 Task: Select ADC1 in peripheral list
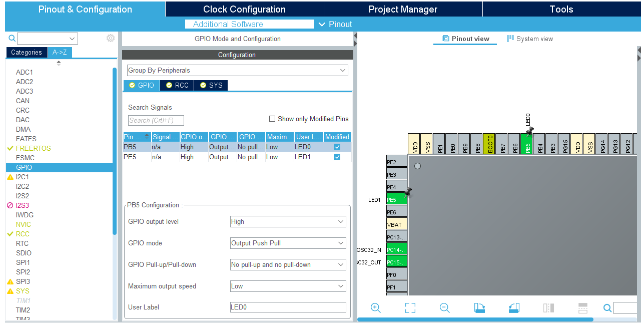24,72
